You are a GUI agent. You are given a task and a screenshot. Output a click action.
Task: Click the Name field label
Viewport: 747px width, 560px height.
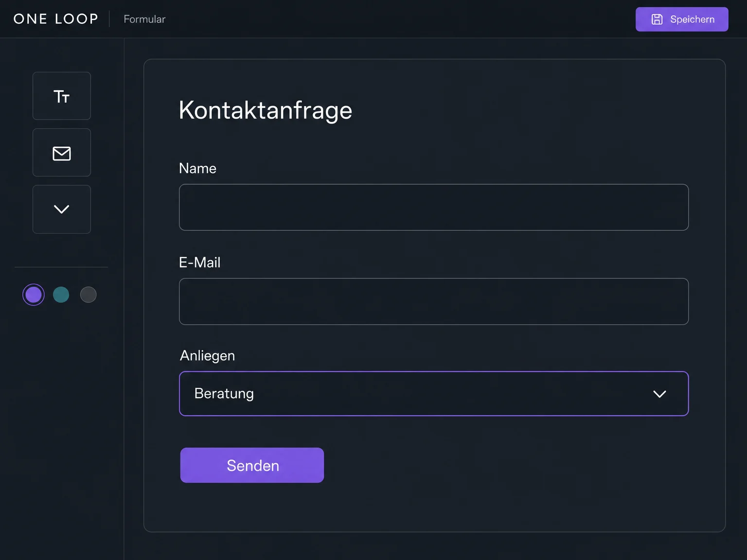tap(197, 168)
